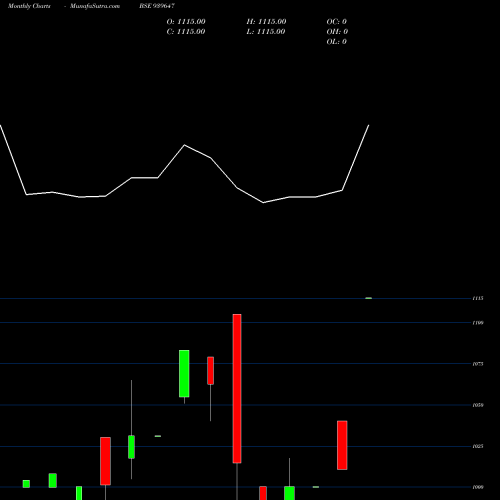Click the 1025 price axis label
The width and height of the screenshot is (500, 500).
[x=478, y=446]
